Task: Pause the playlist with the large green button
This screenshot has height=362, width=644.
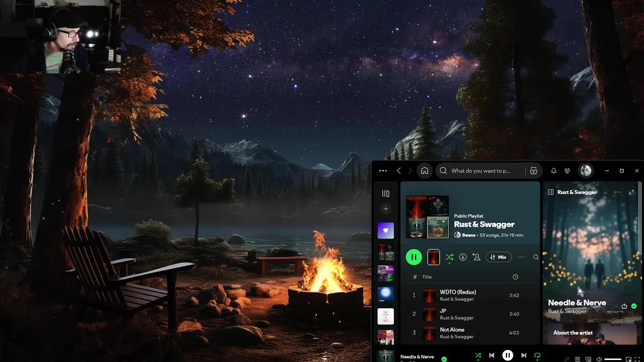Action: tap(414, 257)
